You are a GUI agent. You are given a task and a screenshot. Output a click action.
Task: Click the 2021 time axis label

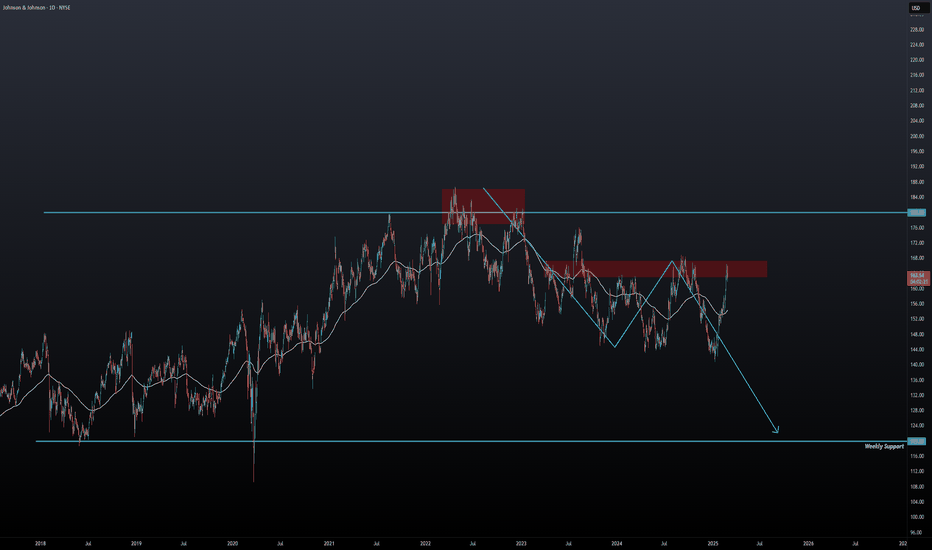point(329,543)
